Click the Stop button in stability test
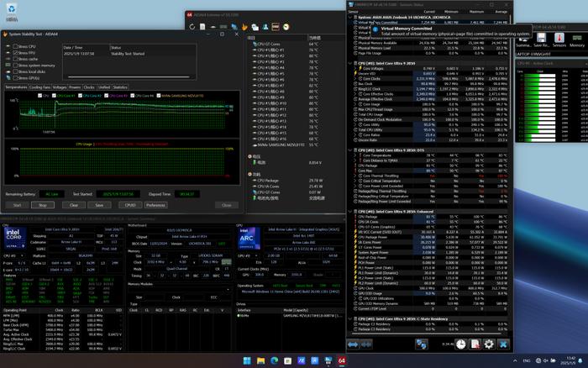 (43, 205)
